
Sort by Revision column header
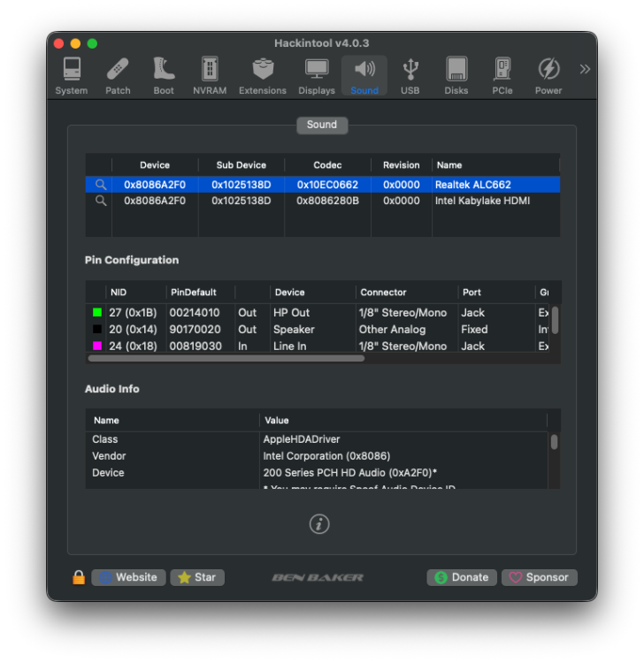tap(401, 165)
